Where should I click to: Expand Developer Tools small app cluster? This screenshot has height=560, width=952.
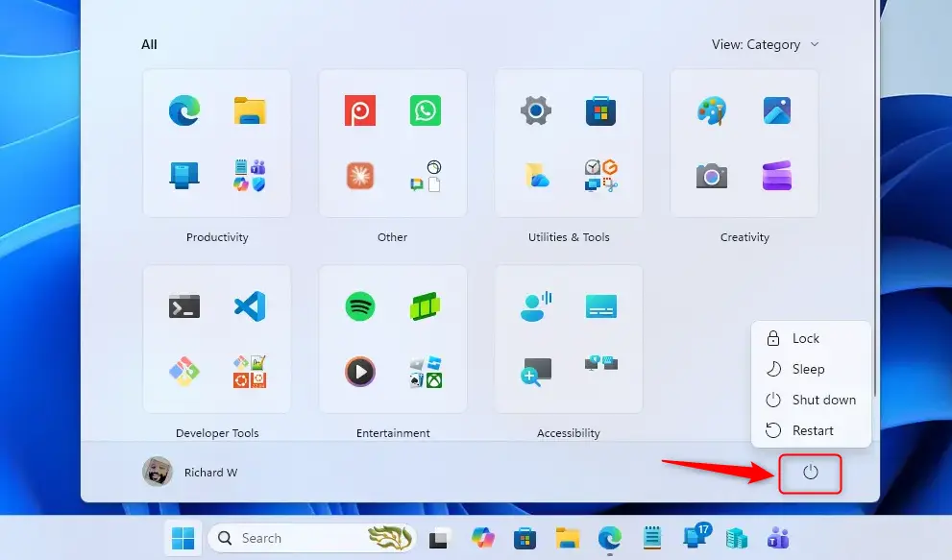pos(250,372)
